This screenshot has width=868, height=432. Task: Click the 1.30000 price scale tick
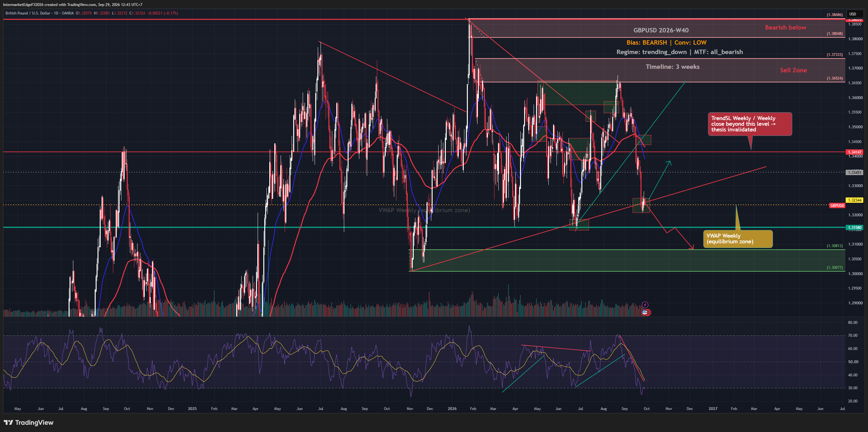(x=855, y=274)
